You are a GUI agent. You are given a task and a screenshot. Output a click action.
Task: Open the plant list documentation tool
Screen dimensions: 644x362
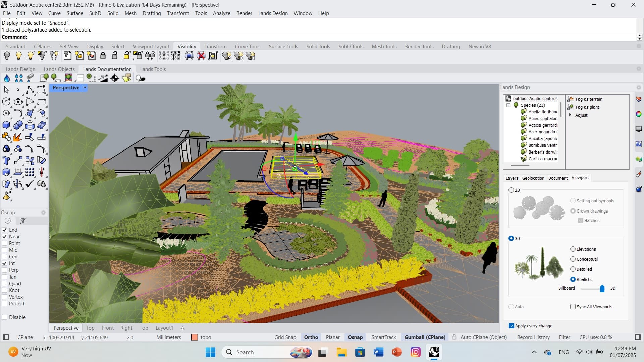tap(45, 78)
